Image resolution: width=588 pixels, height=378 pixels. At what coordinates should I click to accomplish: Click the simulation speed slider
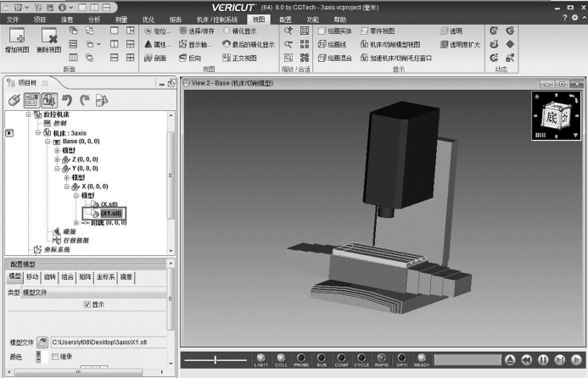pyautogui.click(x=216, y=360)
